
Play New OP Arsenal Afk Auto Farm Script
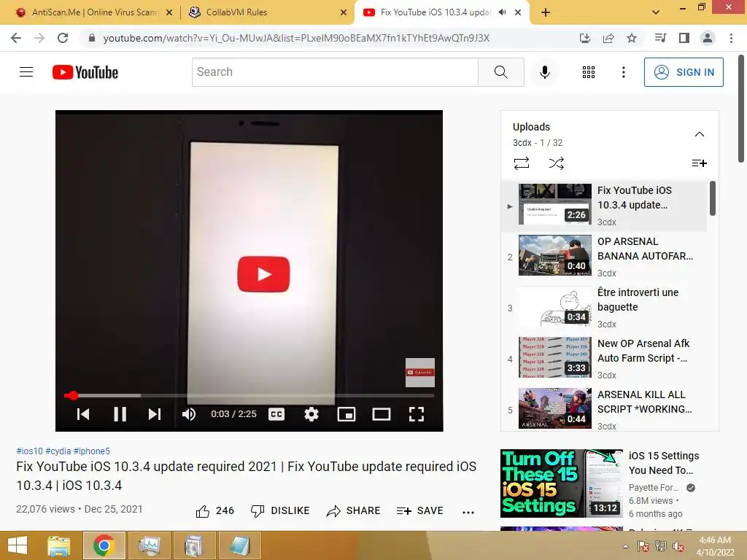(604, 358)
